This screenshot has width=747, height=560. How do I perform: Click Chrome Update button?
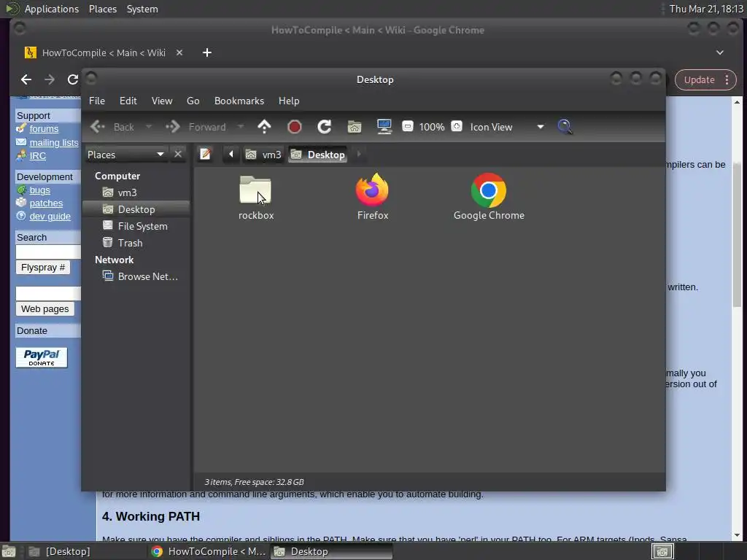click(699, 80)
